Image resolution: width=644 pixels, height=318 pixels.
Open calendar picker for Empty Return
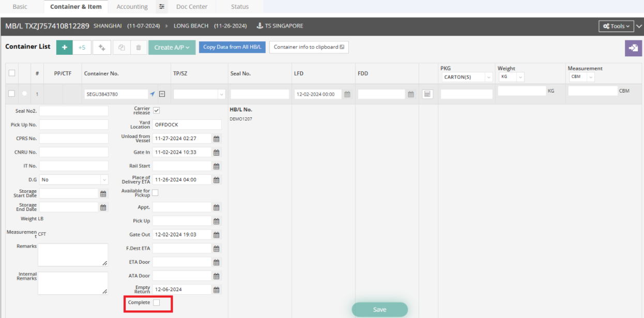click(x=217, y=290)
